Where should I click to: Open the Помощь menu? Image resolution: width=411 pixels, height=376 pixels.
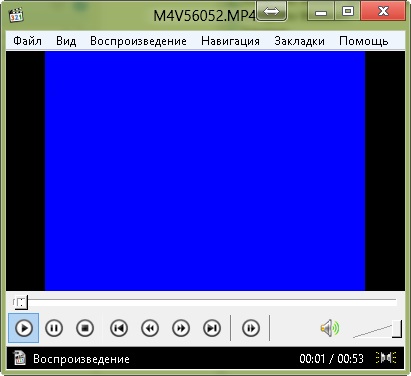[364, 41]
